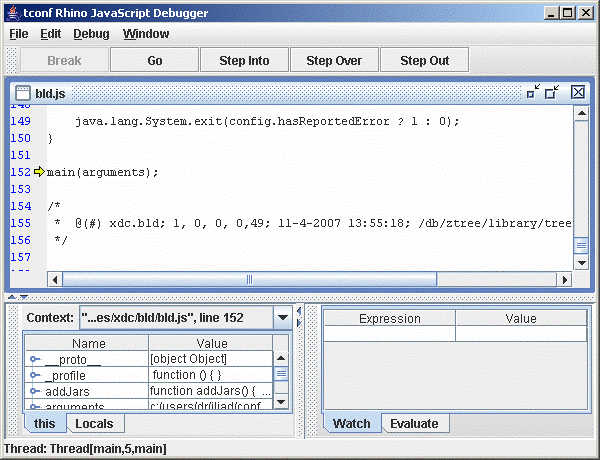Click the function () { } value cell
Image resolution: width=600 pixels, height=460 pixels.
point(211,375)
